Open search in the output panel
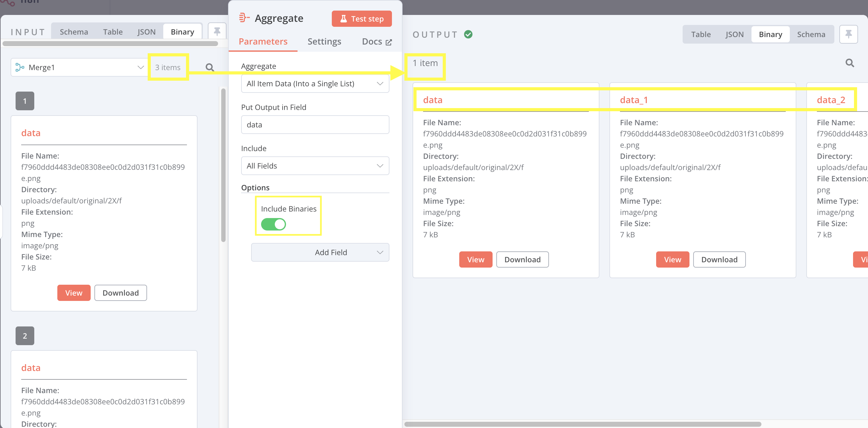This screenshot has height=428, width=868. (850, 63)
